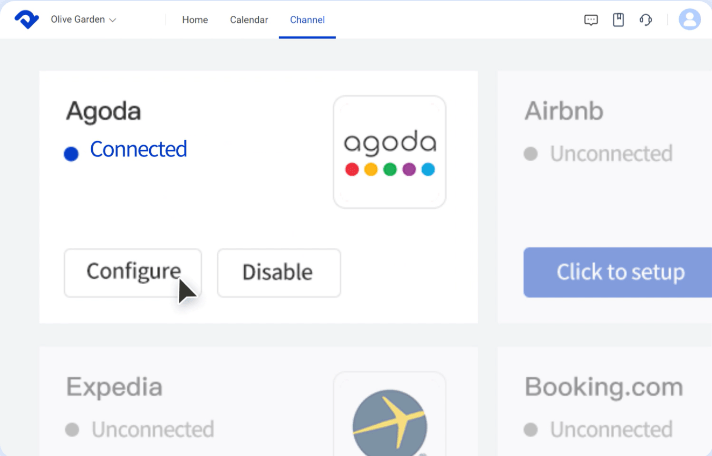712x456 pixels.
Task: Open the chat messages icon
Action: click(x=591, y=20)
